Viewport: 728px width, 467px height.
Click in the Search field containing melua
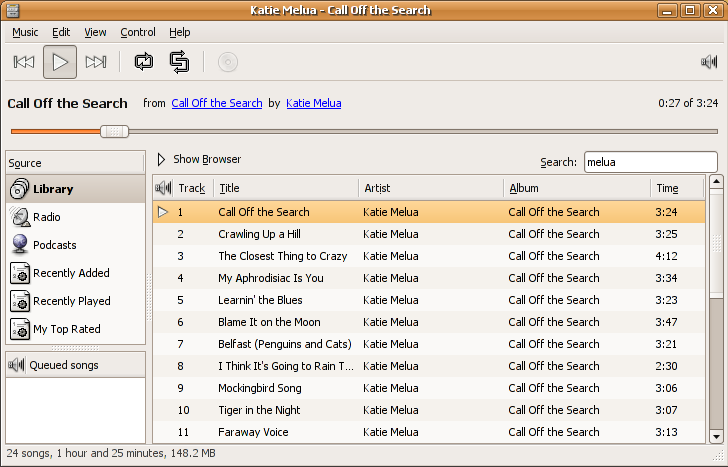(650, 162)
